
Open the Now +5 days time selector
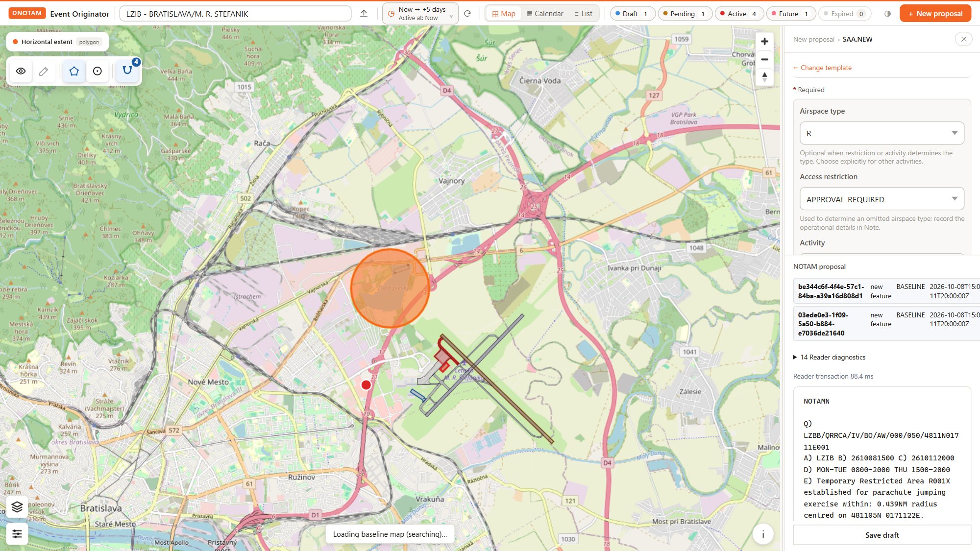(x=420, y=14)
